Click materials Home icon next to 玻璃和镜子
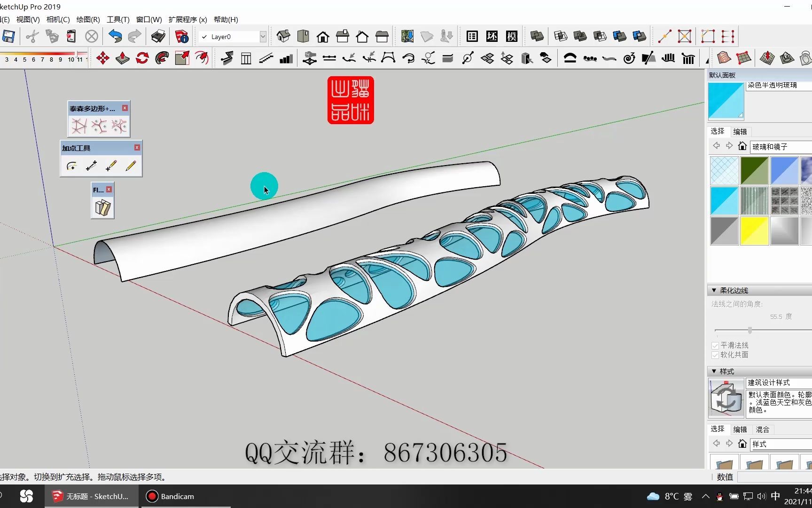The image size is (812, 508). [x=742, y=146]
